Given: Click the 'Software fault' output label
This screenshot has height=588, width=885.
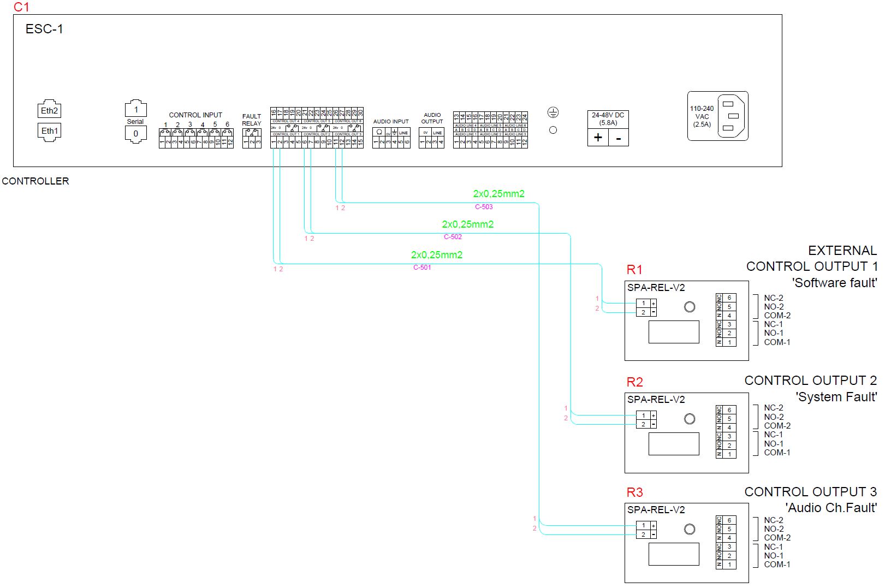Looking at the screenshot, I should click(835, 283).
